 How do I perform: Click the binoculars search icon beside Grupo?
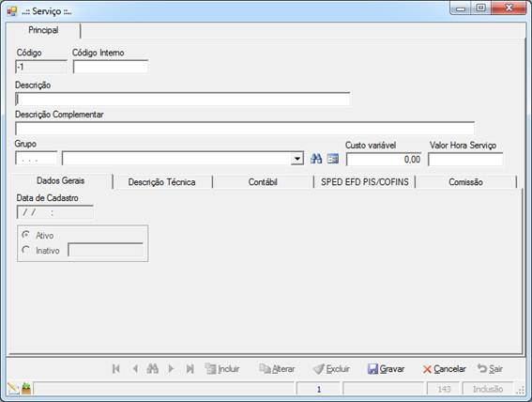(x=316, y=159)
